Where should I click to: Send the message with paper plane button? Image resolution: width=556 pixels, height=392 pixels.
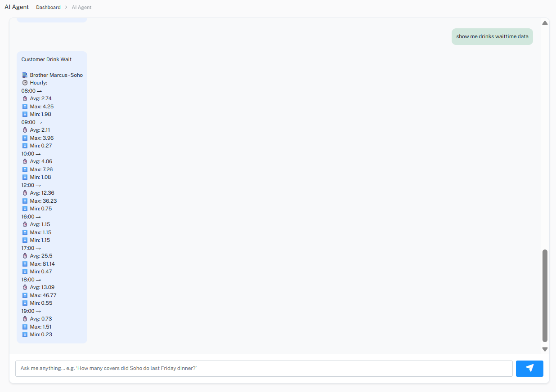pyautogui.click(x=529, y=368)
